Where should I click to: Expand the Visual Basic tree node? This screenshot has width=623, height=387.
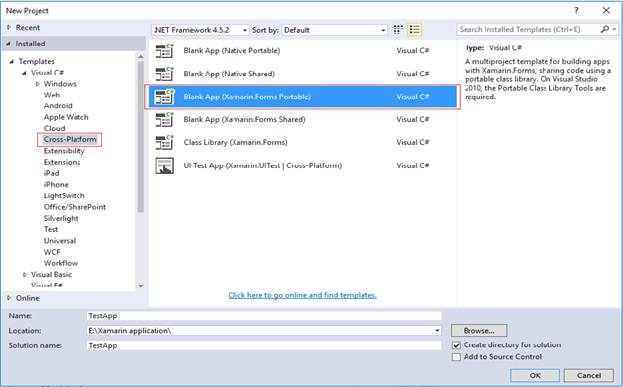pos(25,275)
